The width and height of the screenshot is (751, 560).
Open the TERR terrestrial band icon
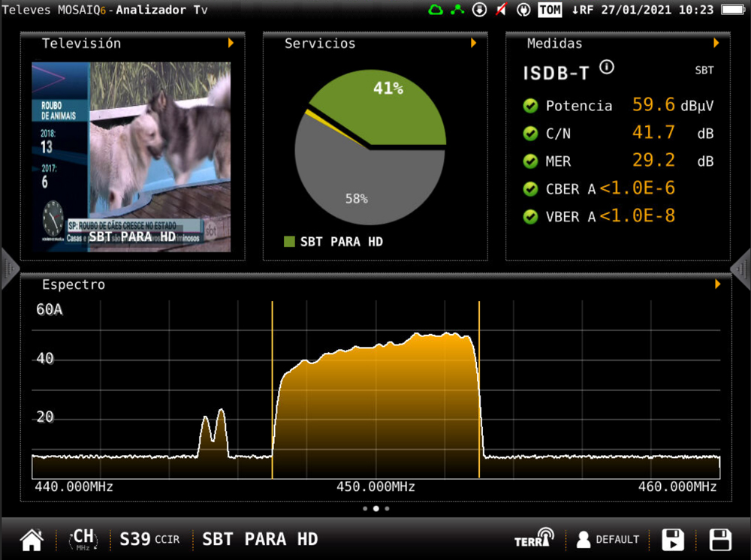pyautogui.click(x=534, y=538)
